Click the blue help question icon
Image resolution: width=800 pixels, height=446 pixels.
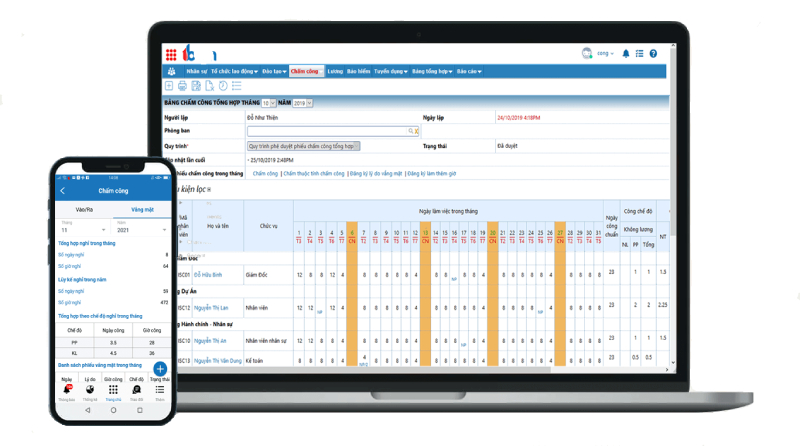tap(653, 54)
